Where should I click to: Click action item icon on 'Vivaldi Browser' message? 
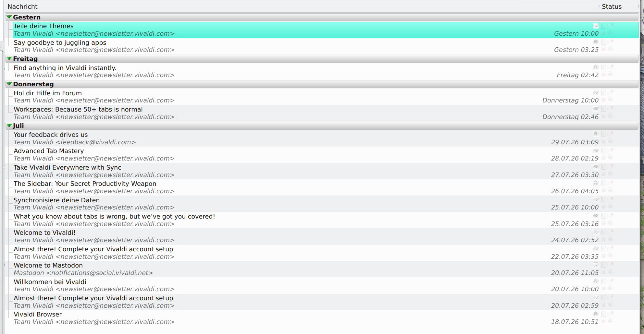coord(604,314)
